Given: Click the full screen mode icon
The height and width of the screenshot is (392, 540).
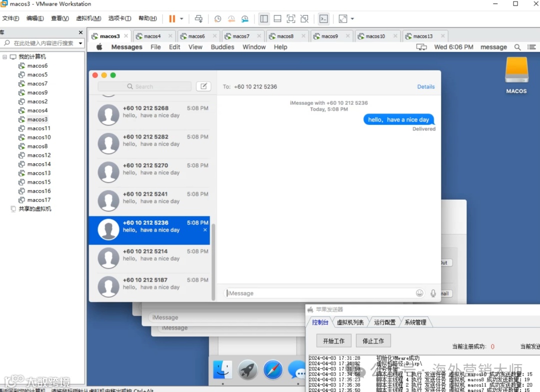Looking at the screenshot, I should [291, 19].
